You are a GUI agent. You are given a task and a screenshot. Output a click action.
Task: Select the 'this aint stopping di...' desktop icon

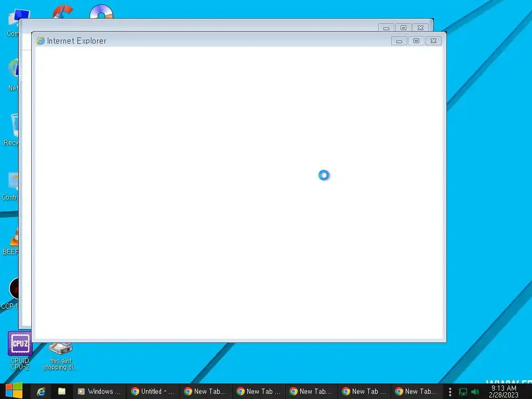(x=60, y=356)
